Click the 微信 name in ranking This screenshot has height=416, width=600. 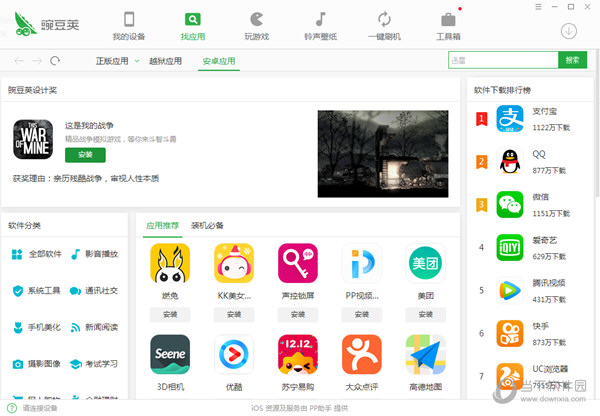pyautogui.click(x=540, y=197)
